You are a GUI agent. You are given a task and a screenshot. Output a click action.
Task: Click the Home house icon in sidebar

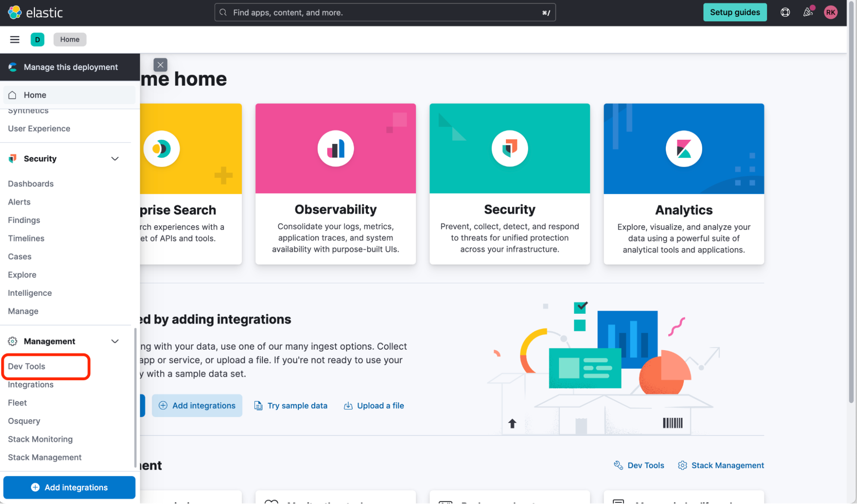coord(12,95)
